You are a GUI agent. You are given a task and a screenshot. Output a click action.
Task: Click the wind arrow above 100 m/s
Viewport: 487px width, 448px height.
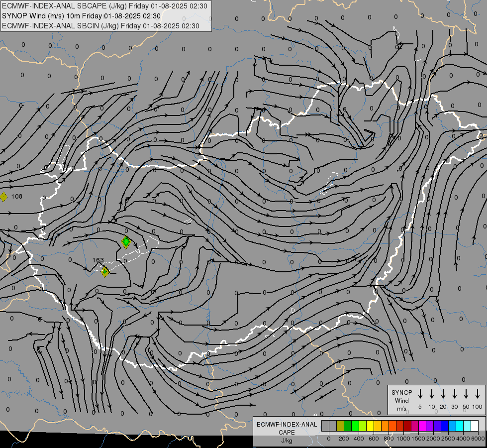(x=478, y=394)
